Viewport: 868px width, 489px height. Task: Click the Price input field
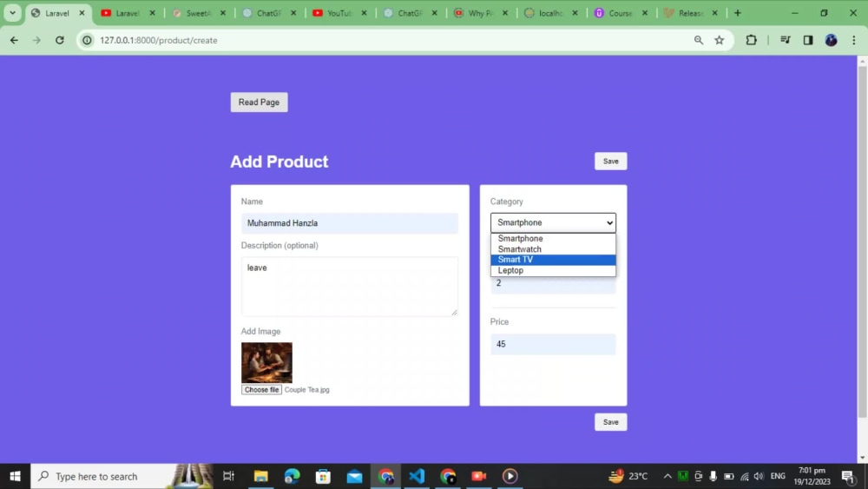553,345
